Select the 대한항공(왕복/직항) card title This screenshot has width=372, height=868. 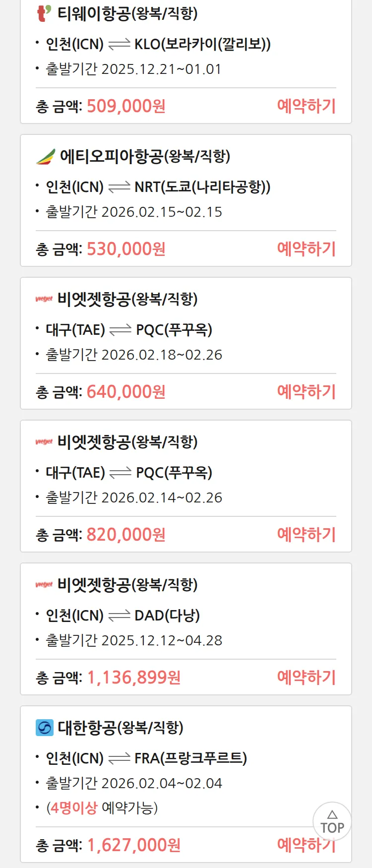[121, 728]
